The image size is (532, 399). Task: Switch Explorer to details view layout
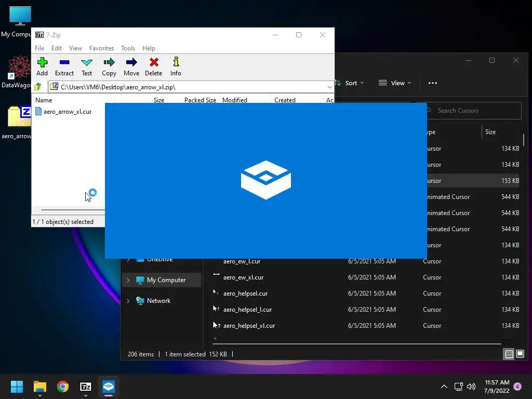coord(509,354)
